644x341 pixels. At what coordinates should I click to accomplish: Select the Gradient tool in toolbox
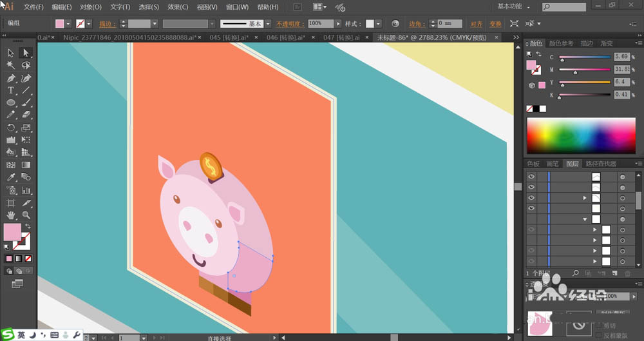[26, 165]
